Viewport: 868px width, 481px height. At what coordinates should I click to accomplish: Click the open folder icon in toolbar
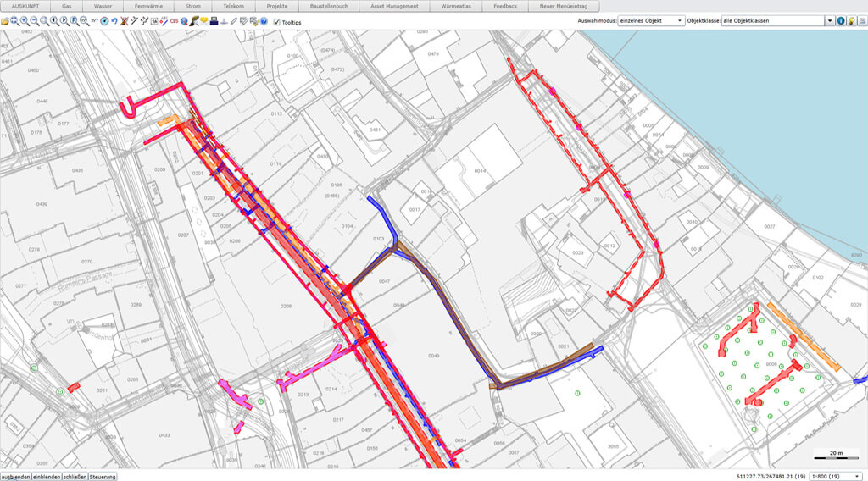(5, 20)
